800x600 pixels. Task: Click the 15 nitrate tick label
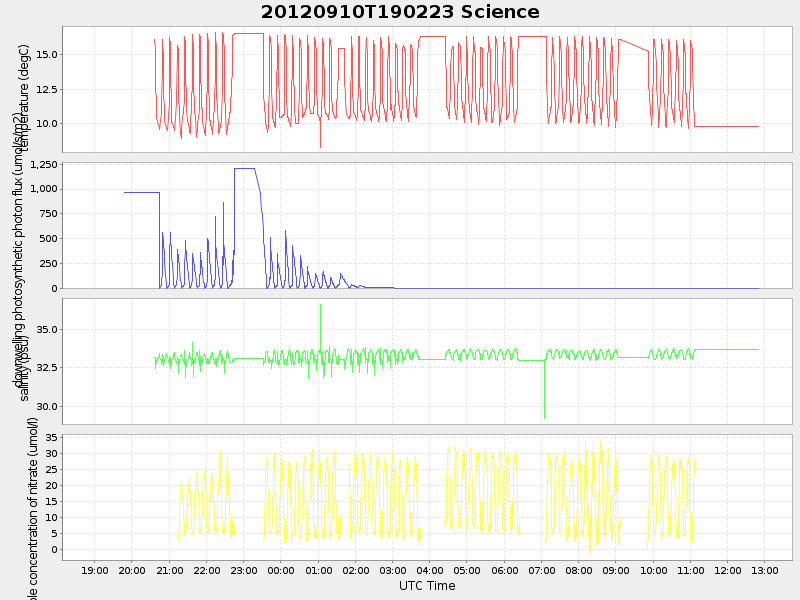[x=52, y=502]
